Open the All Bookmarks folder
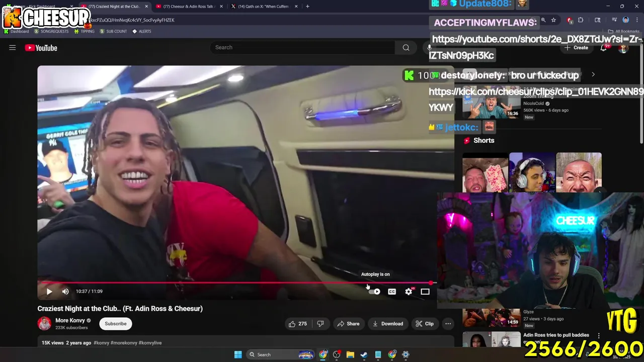This screenshot has width=644, height=362. click(624, 31)
